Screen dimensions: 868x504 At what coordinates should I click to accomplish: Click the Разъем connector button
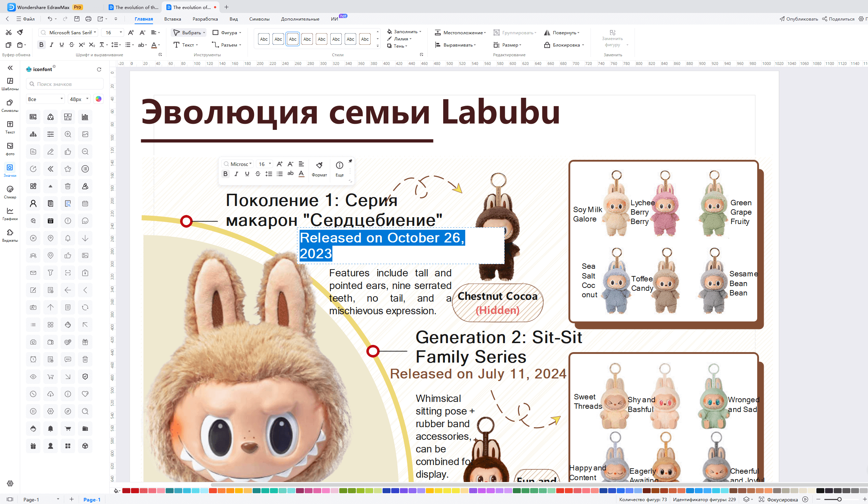click(x=227, y=45)
